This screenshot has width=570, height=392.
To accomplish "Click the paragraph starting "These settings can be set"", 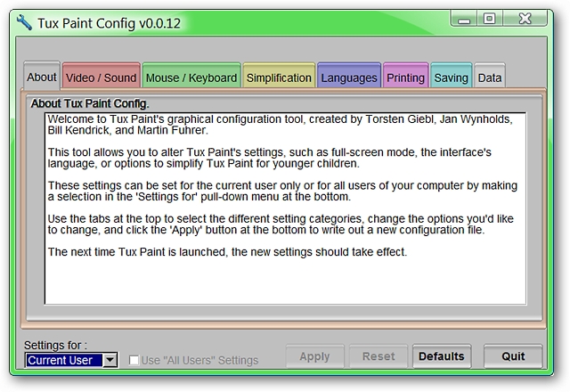I will [282, 191].
